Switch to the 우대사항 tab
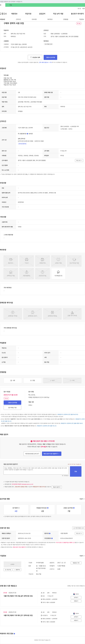The width and height of the screenshot is (85, 644). [34, 19]
